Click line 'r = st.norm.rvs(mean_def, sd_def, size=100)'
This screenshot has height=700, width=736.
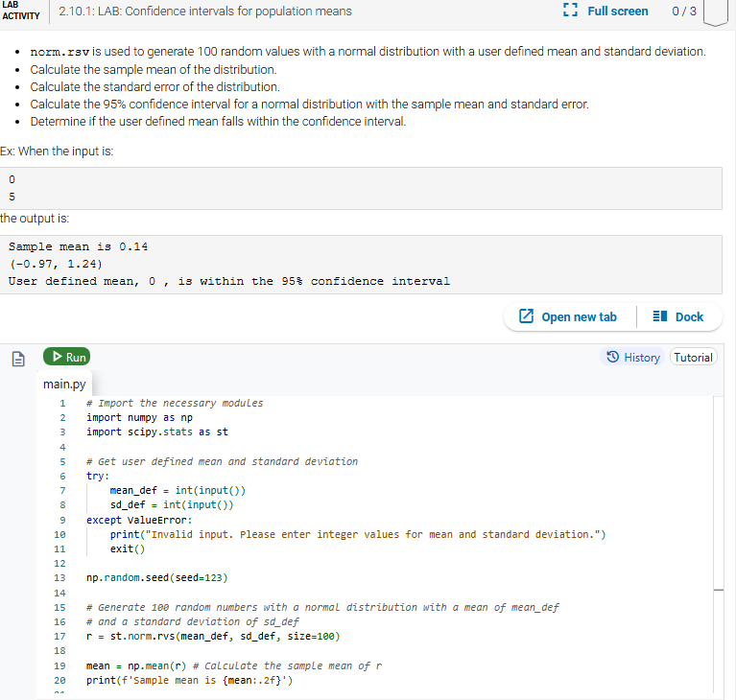[213, 637]
